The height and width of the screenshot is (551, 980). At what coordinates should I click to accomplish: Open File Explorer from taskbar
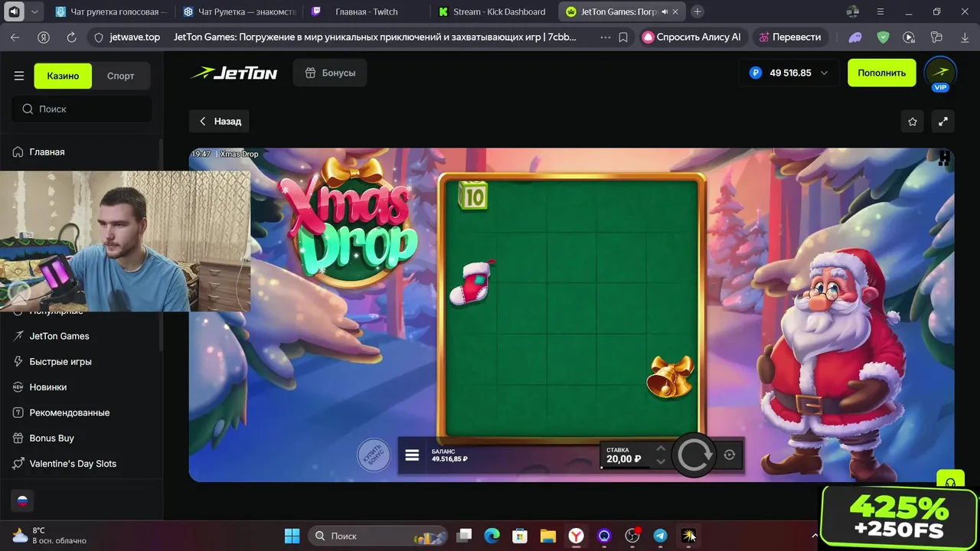tap(547, 536)
